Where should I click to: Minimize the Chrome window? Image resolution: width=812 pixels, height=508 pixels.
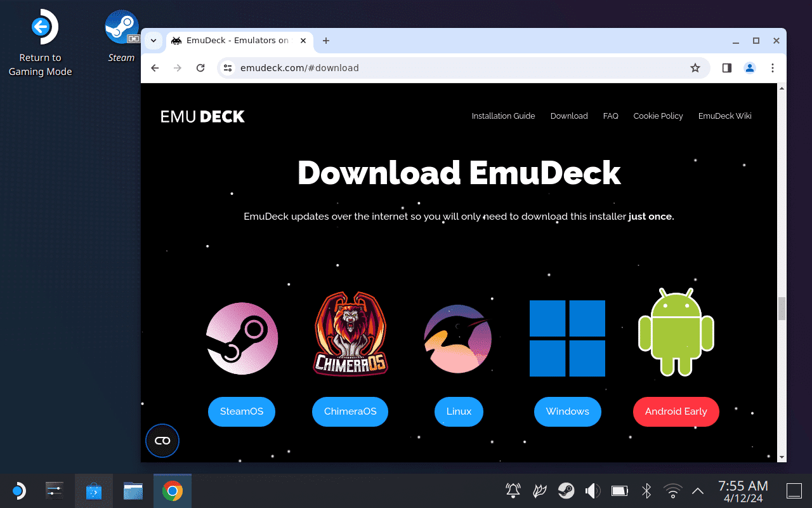click(x=736, y=41)
